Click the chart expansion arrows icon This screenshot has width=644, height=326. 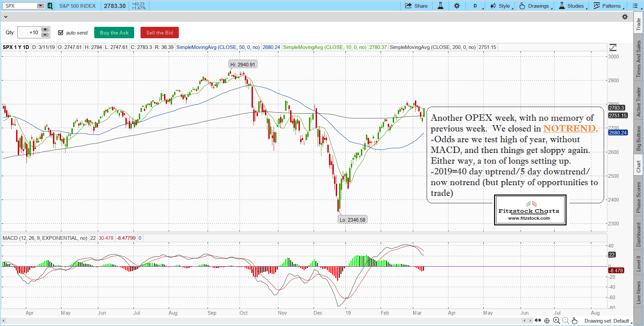tap(538, 321)
